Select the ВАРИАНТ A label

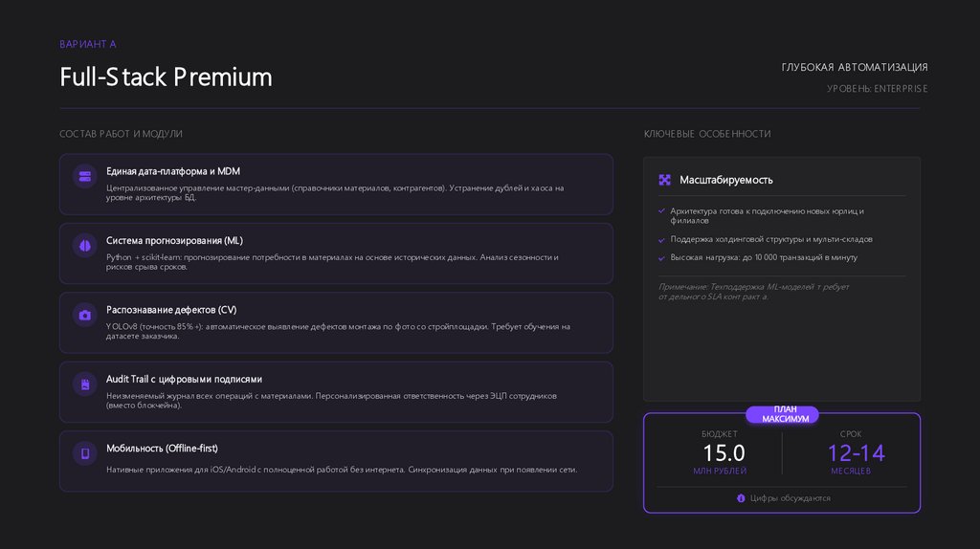[88, 44]
